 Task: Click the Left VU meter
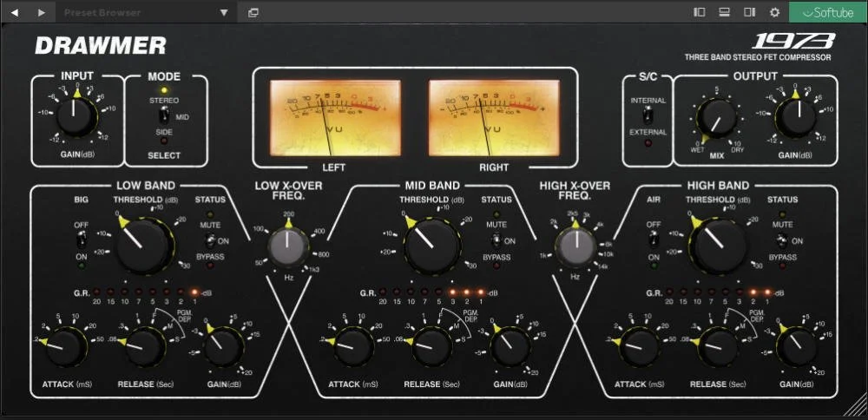[335, 118]
